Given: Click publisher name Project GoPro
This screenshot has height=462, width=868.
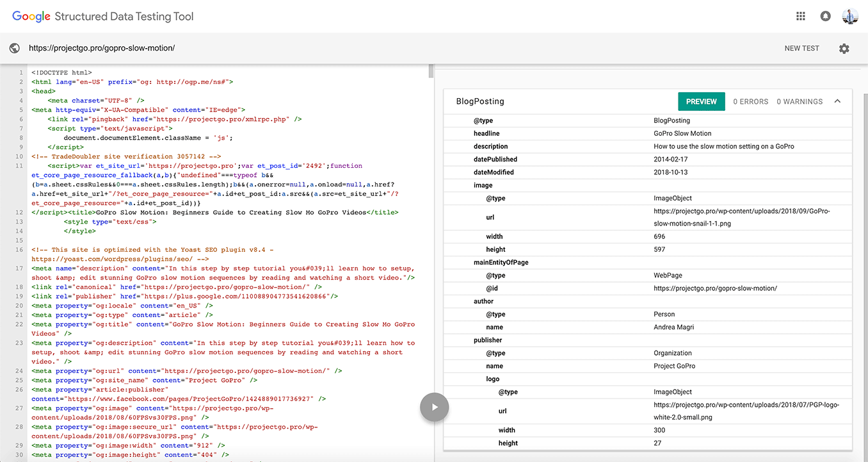Looking at the screenshot, I should click(675, 366).
